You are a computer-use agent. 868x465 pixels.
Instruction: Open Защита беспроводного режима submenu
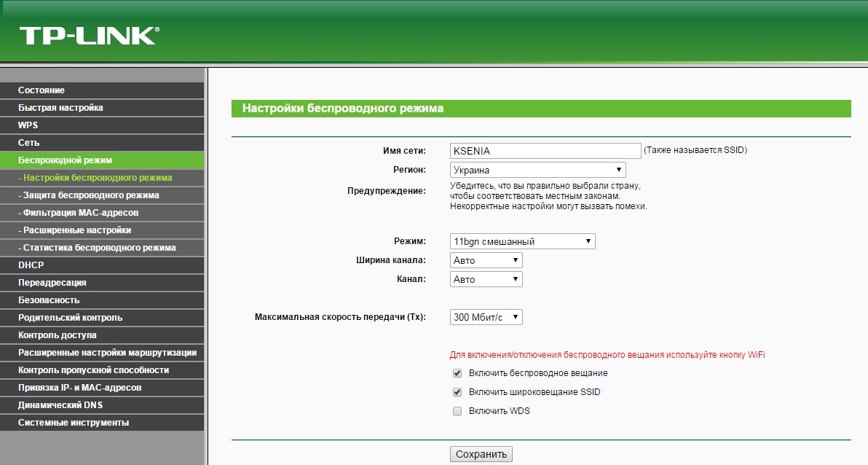(x=90, y=195)
